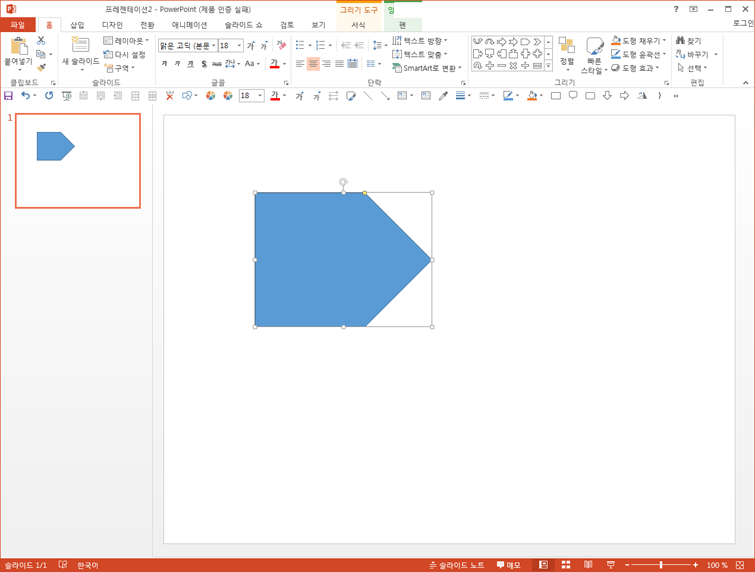Screen dimensions: 755x572
Task: Switch to Transitions (전환) tab
Action: pyautogui.click(x=147, y=25)
